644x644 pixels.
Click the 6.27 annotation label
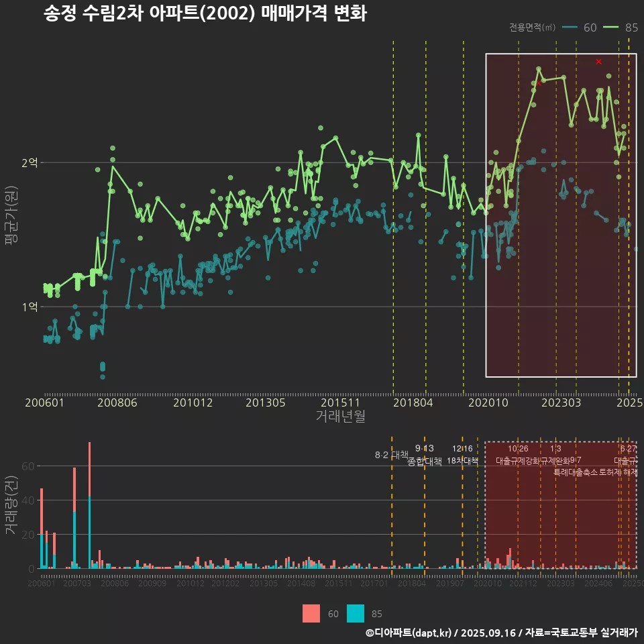[x=628, y=449]
